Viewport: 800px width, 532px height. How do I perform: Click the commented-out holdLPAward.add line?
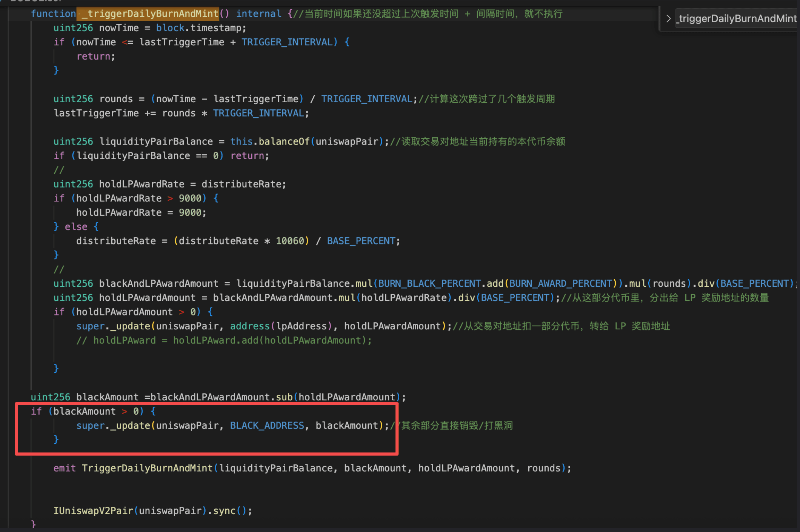pos(223,341)
